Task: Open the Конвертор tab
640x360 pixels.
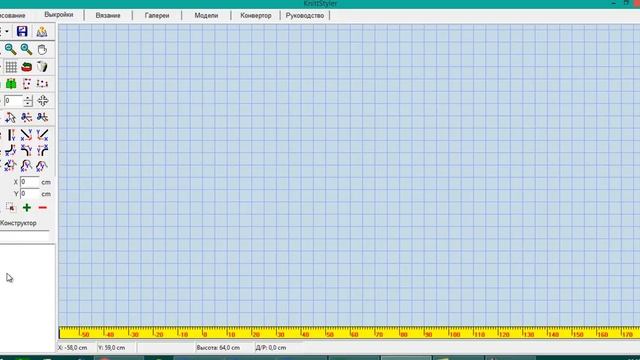Action: click(x=256, y=16)
